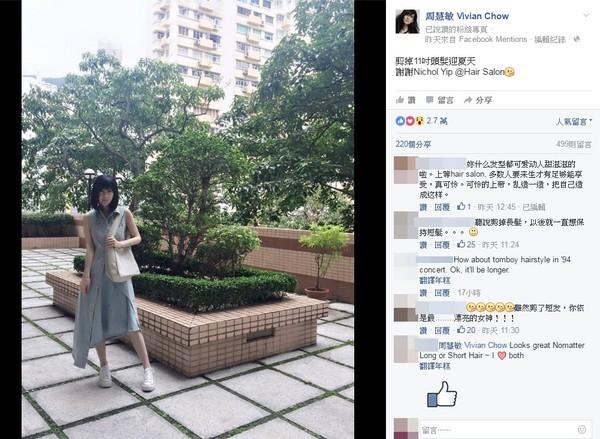600x439 pixels.
Task: Click the thumbs-up count 25 on second comment
Action: point(466,245)
